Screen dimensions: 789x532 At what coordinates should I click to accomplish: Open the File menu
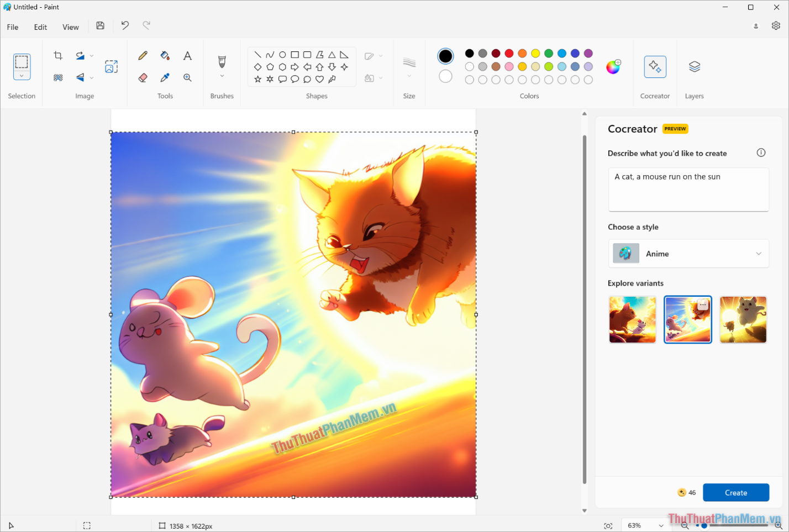click(x=12, y=27)
